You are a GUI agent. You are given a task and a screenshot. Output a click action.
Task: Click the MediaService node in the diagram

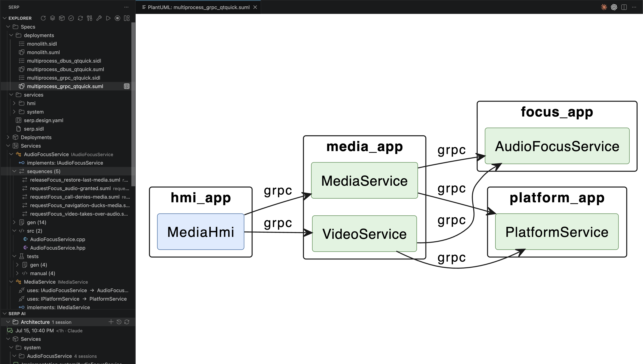pyautogui.click(x=364, y=180)
